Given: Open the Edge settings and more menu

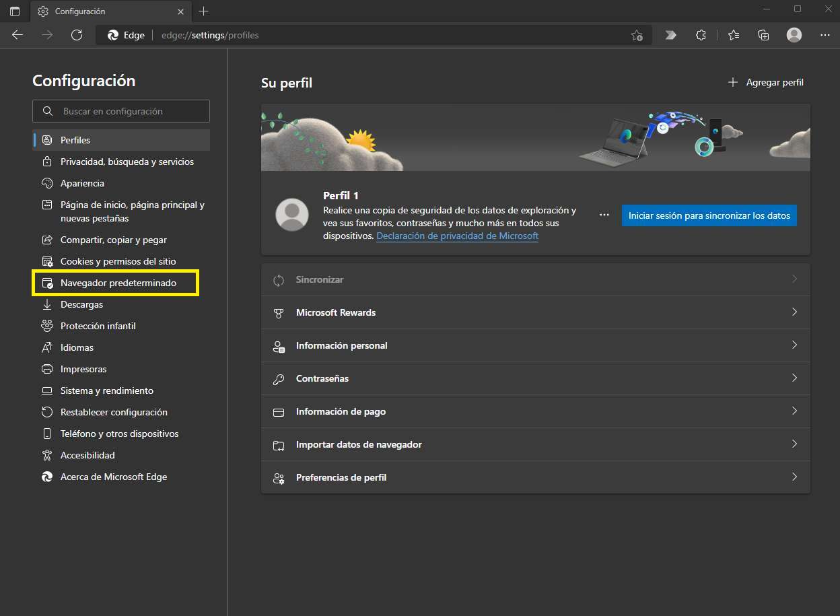Looking at the screenshot, I should 825,35.
